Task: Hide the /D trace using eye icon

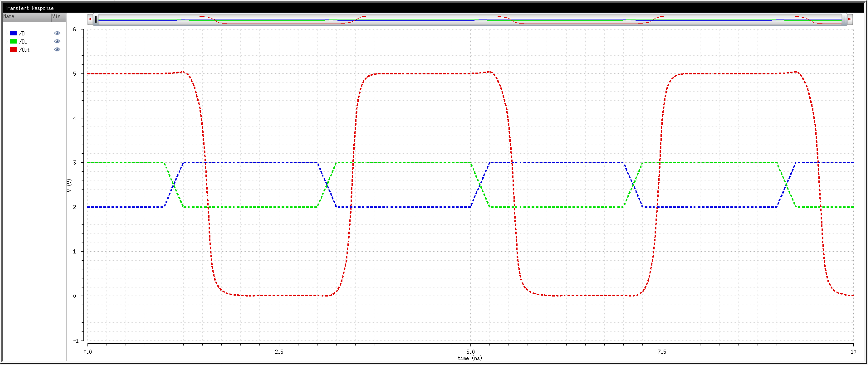Action: tap(57, 33)
